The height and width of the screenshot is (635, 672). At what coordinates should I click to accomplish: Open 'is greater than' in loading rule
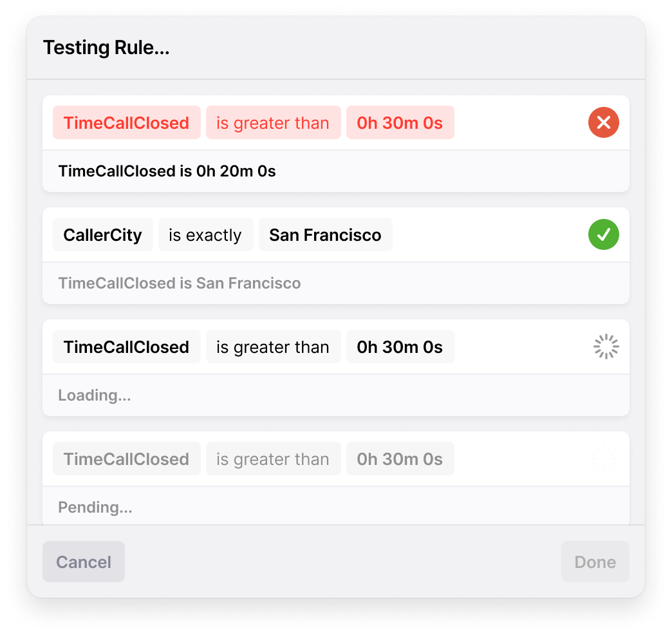273,346
